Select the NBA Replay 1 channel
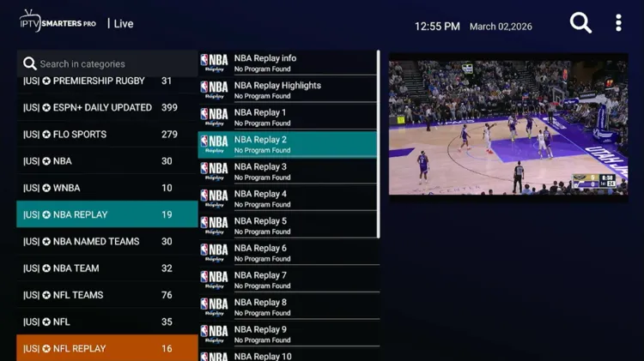This screenshot has width=644, height=361. coord(288,117)
